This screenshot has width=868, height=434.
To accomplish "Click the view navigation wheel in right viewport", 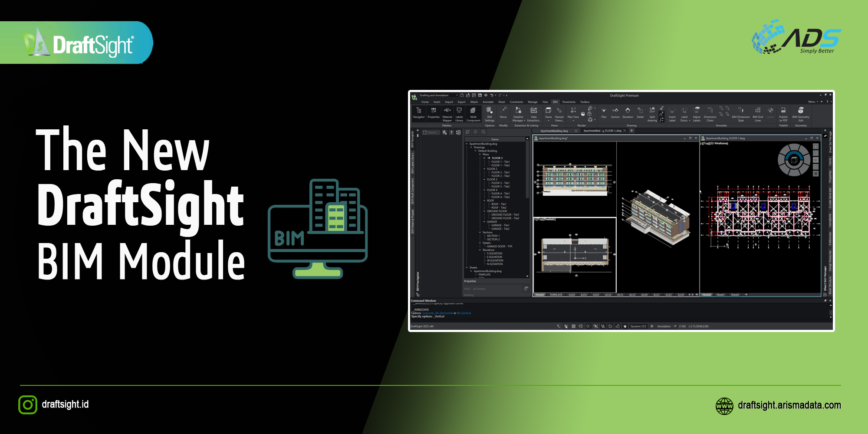I will pos(794,160).
